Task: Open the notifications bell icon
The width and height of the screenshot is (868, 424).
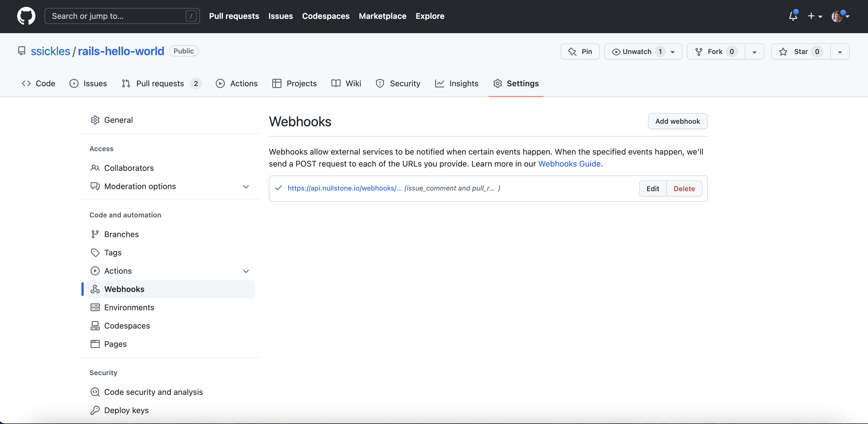Action: (x=793, y=16)
